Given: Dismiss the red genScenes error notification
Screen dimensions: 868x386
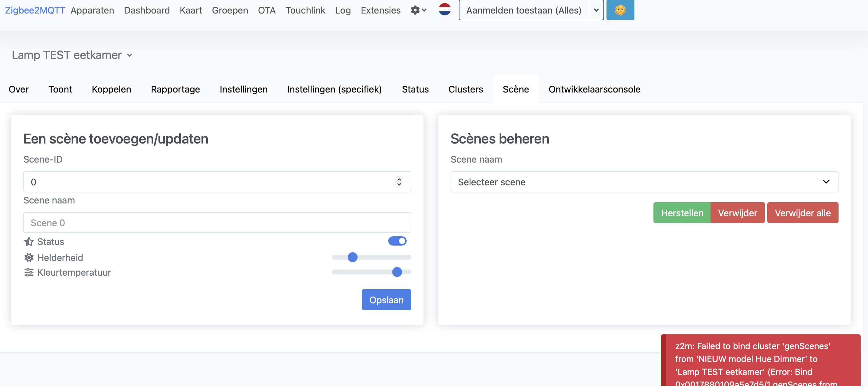Looking at the screenshot, I should [761, 360].
